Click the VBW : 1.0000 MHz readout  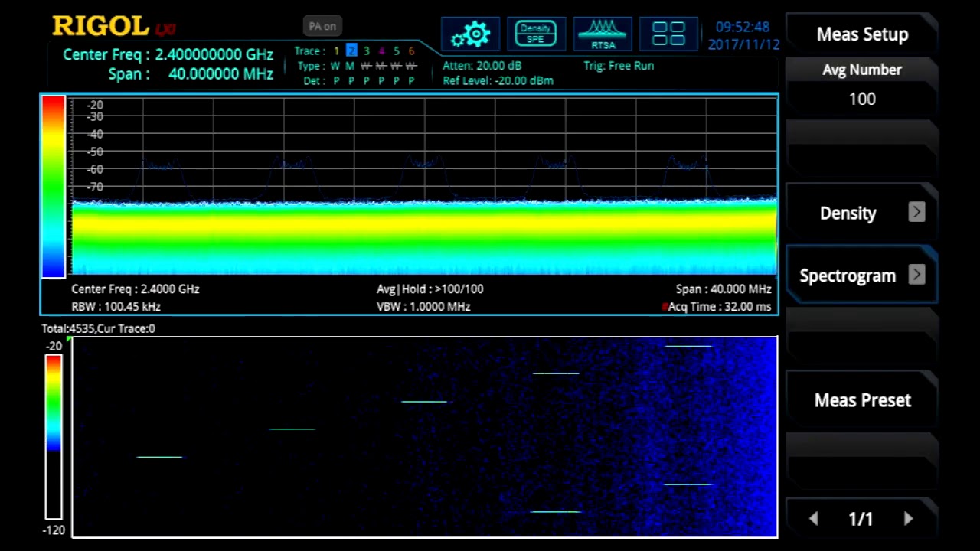click(x=423, y=307)
